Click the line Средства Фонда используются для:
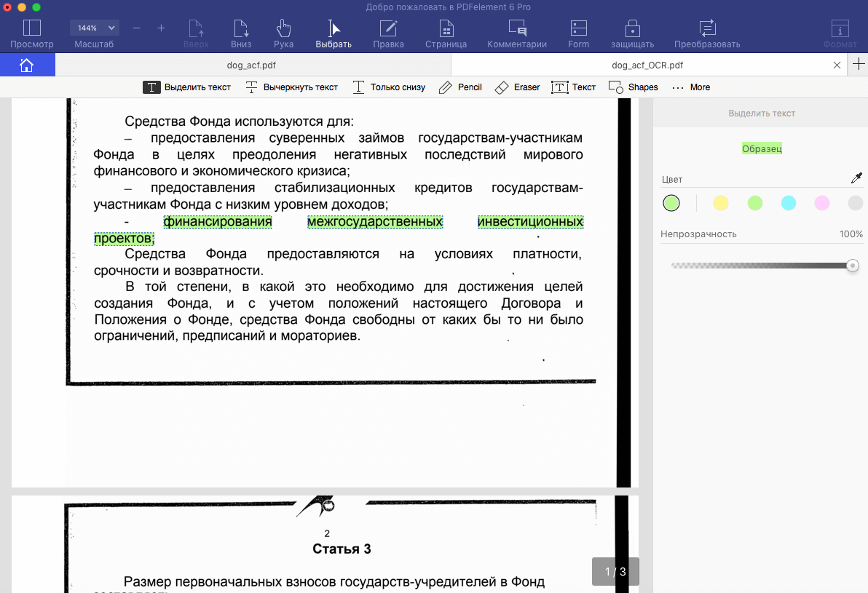This screenshot has width=868, height=593. [239, 121]
